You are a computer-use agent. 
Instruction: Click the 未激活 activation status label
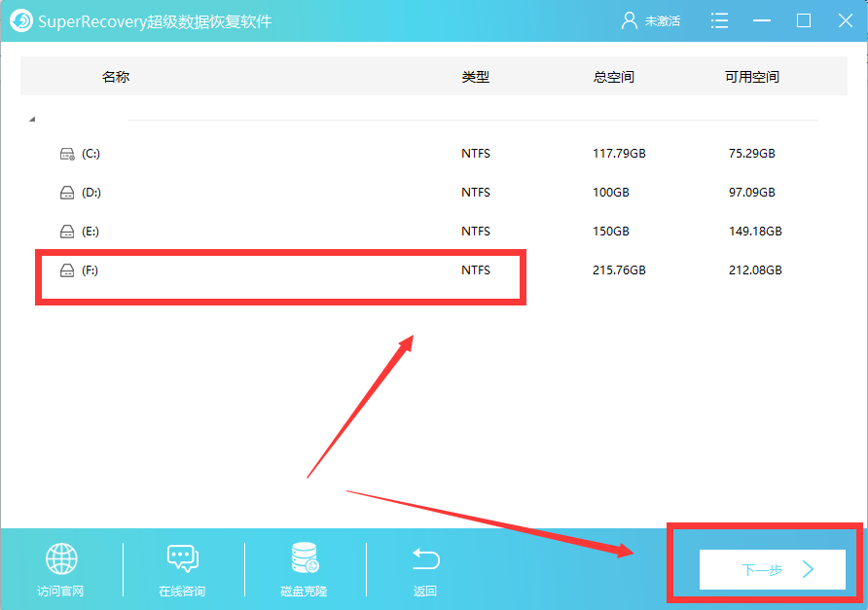point(663,21)
